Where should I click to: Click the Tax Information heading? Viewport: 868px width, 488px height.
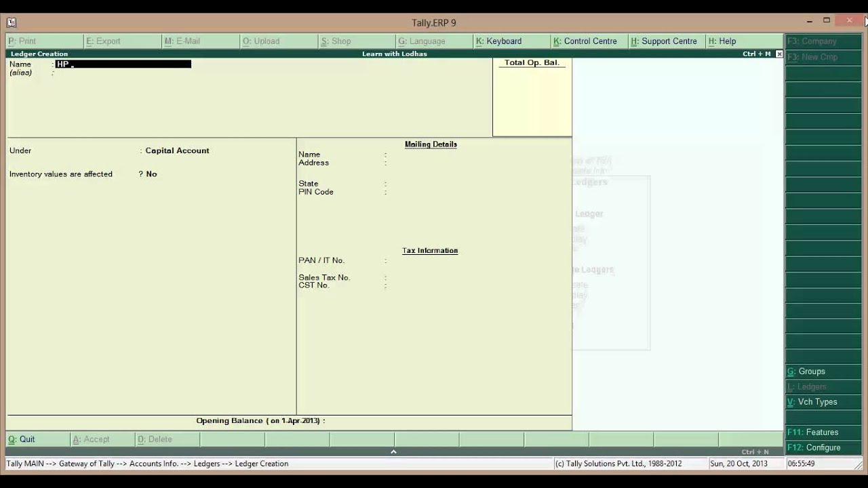[430, 251]
